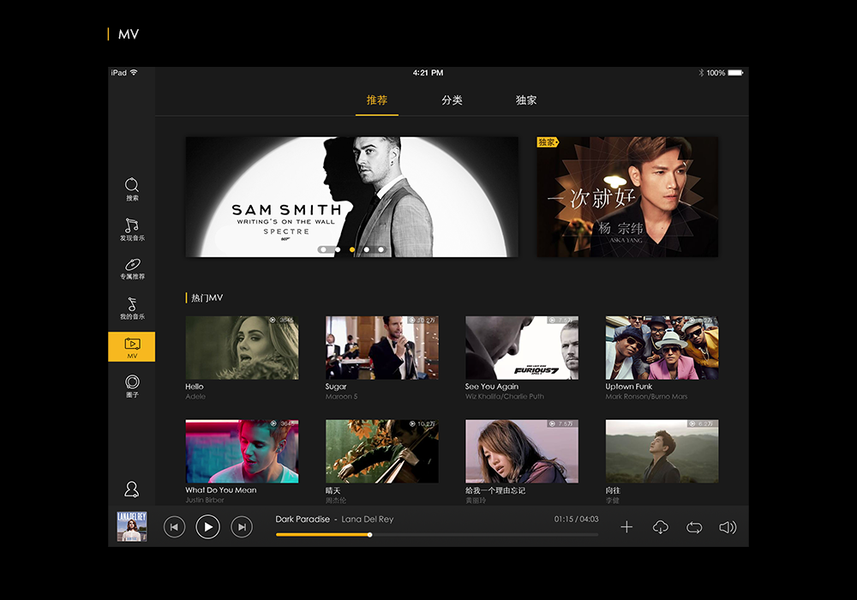Click the 独家 badge on the banner
The width and height of the screenshot is (857, 600).
point(547,143)
